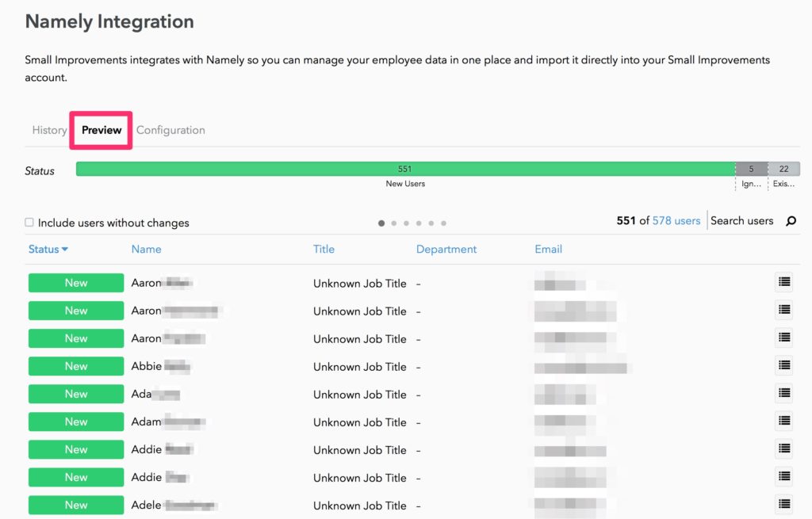Viewport: 812px width, 519px height.
Task: Click the Search users input field
Action: 742,221
